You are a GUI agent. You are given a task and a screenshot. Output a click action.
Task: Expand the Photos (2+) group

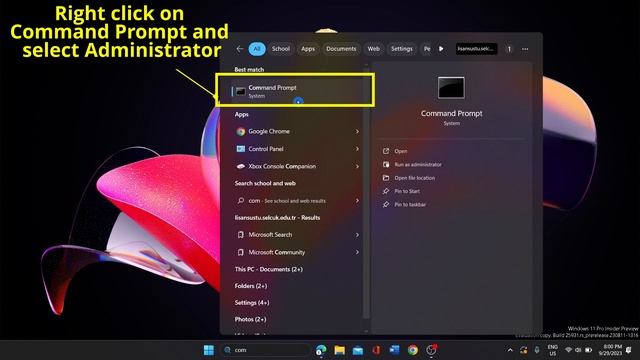point(250,319)
